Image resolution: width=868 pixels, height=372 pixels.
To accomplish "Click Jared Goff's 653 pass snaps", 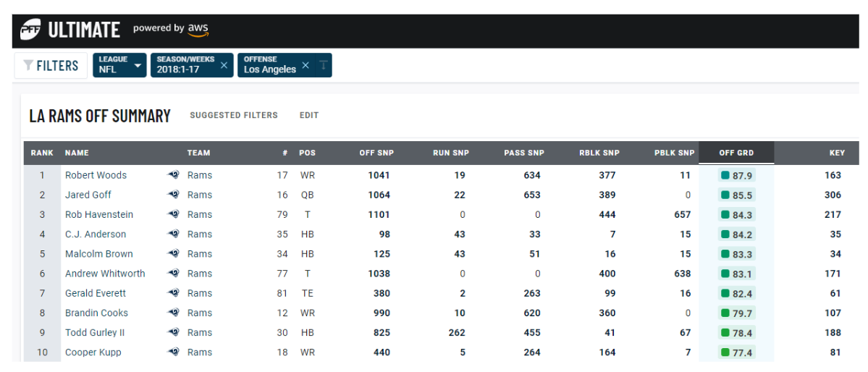I will (x=532, y=195).
